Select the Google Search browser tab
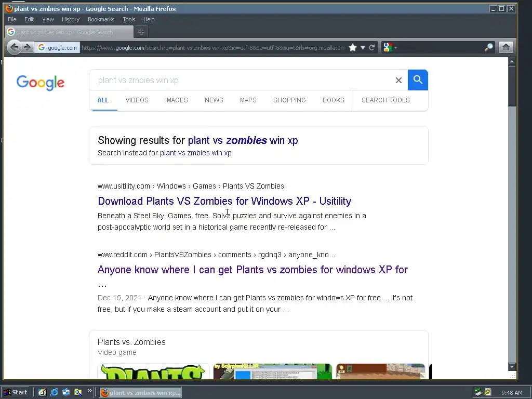 pos(69,32)
